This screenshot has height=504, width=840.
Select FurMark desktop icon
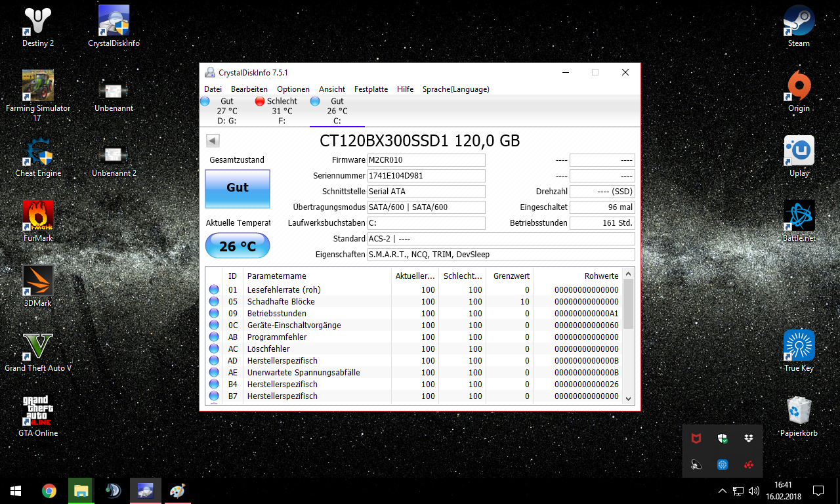point(38,221)
